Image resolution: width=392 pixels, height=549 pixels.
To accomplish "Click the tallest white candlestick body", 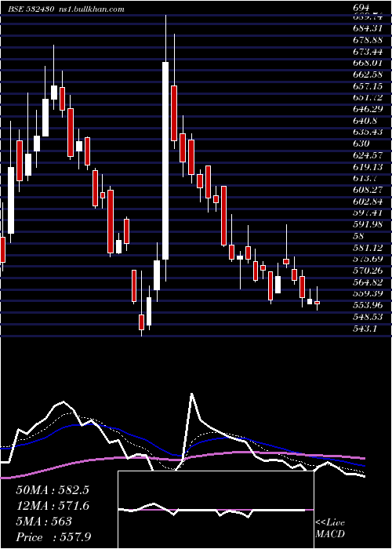I will tap(165, 161).
